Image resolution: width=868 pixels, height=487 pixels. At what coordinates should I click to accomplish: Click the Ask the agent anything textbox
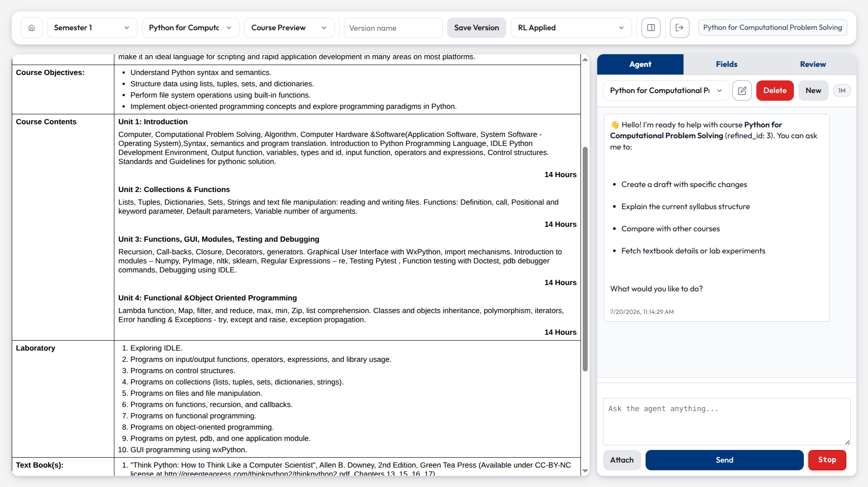pos(726,421)
